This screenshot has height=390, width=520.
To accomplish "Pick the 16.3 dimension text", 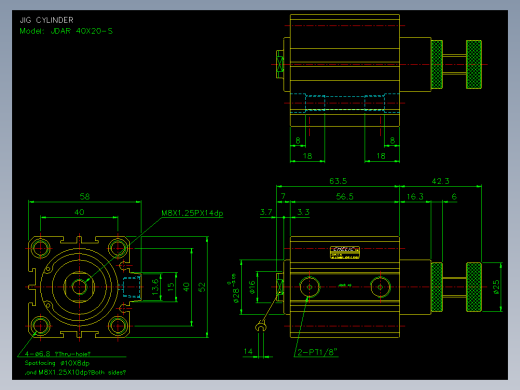I will pos(415,196).
